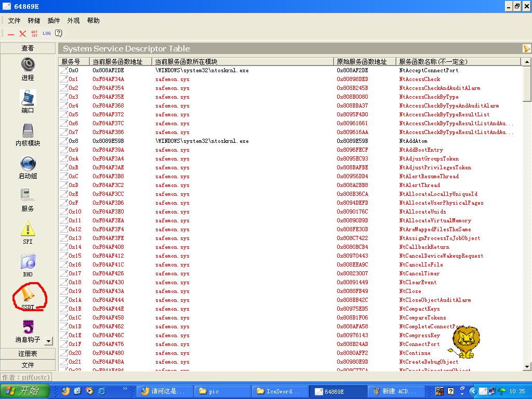Screen dimensions: 532x399
Task: Select the 端口 (Ports) sidebar icon
Action: click(x=28, y=98)
